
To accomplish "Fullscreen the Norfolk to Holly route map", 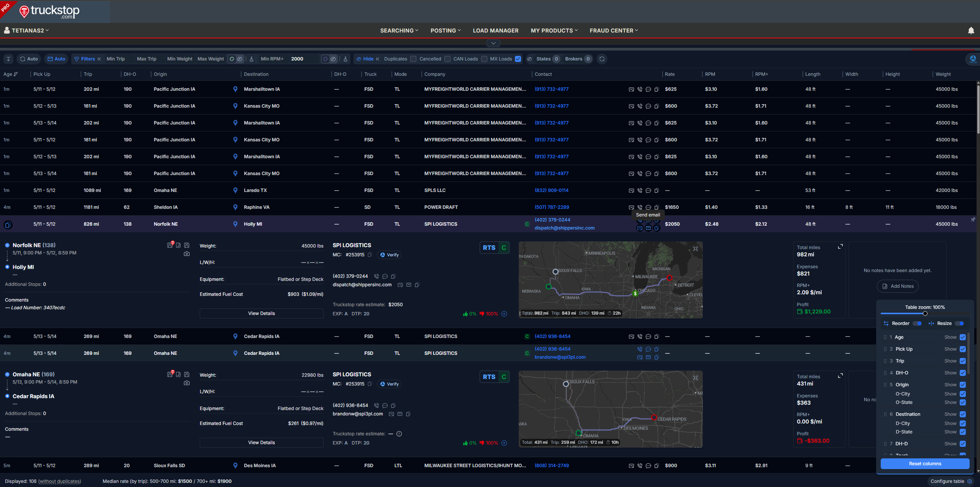I will [695, 249].
